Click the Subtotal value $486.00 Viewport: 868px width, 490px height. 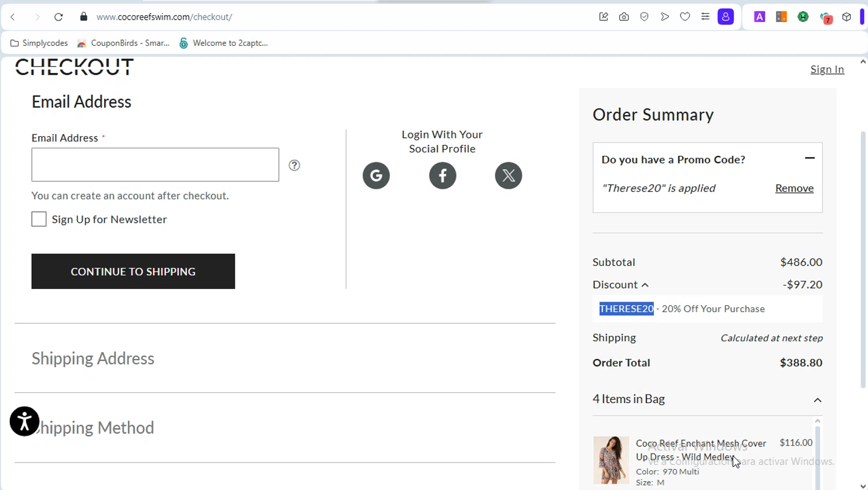tap(801, 262)
